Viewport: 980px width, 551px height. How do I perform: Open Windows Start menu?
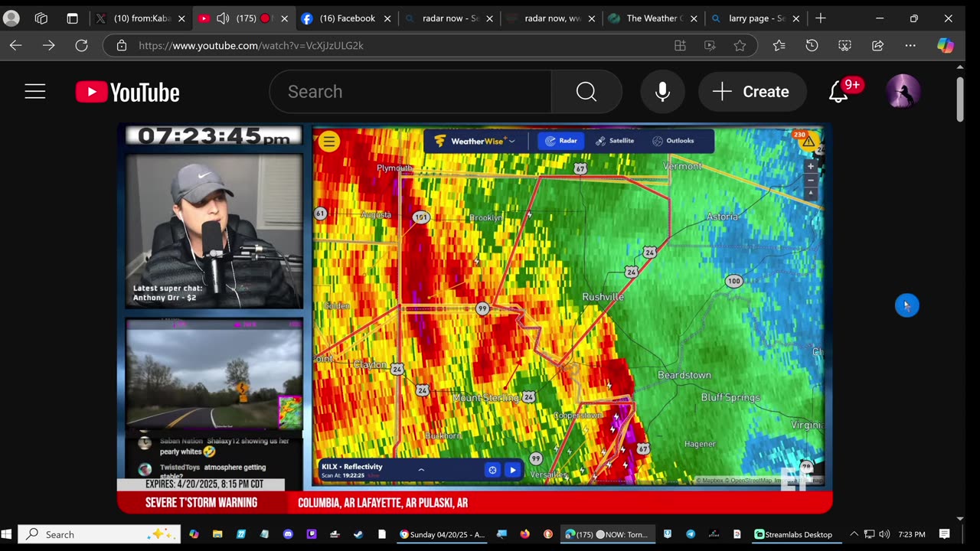tap(8, 534)
